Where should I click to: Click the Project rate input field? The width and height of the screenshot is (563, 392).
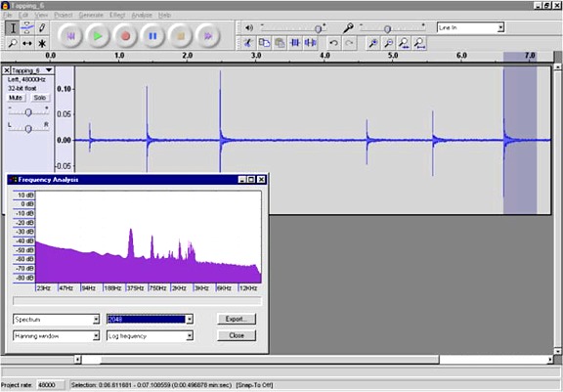[51, 385]
